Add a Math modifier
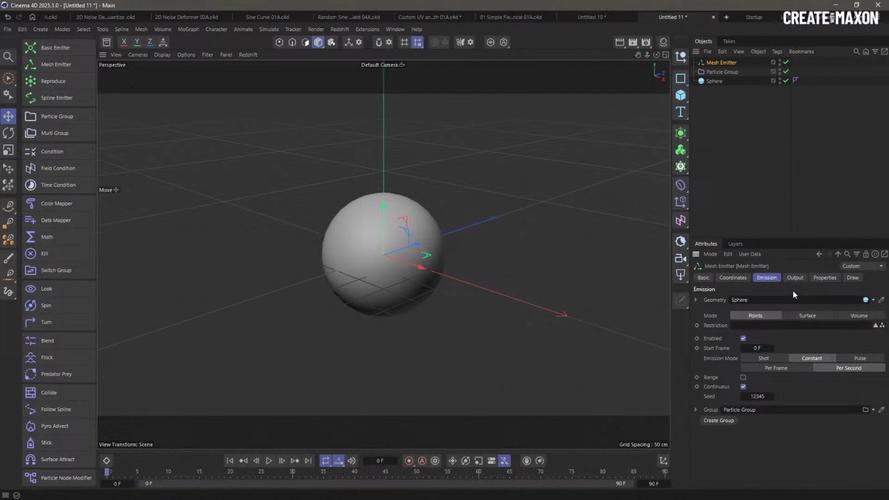This screenshot has width=889, height=500. (x=46, y=237)
